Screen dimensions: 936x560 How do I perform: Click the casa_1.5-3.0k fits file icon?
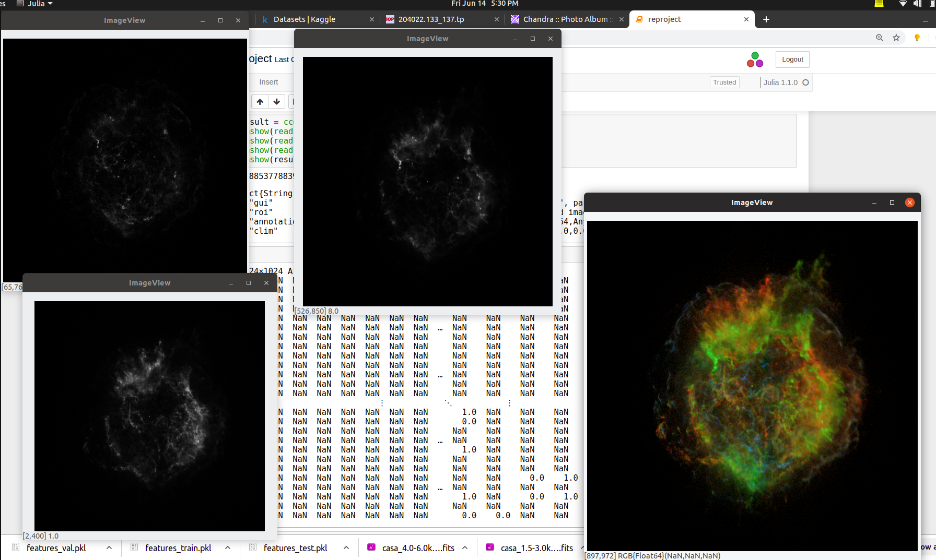490,547
